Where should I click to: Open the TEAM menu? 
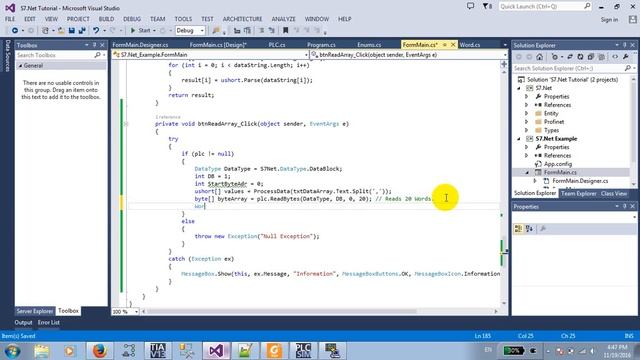pos(158,19)
